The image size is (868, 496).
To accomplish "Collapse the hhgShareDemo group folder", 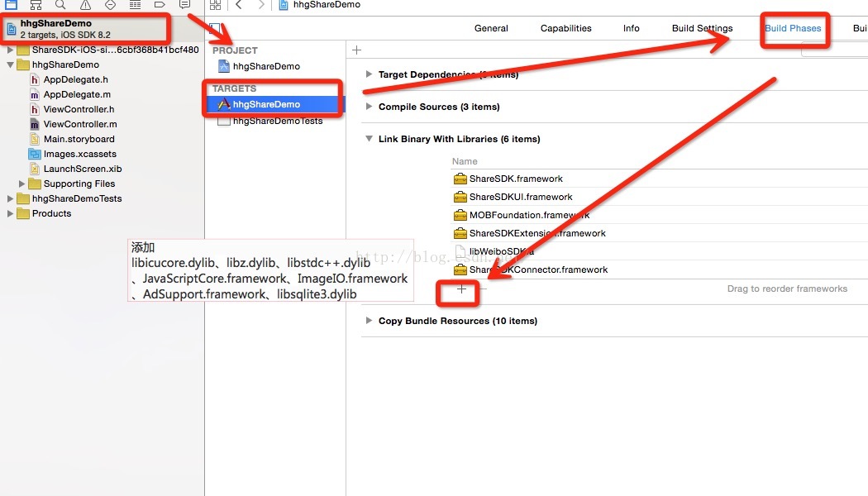I will click(x=10, y=64).
